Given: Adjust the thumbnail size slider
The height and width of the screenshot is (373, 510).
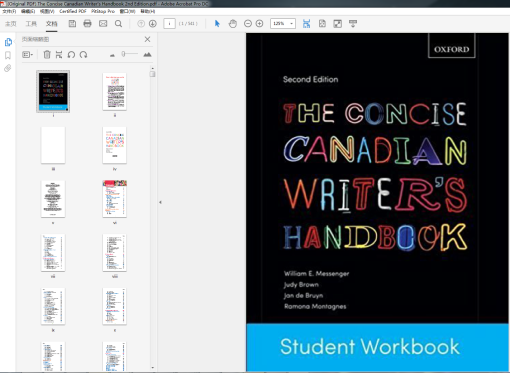Looking at the screenshot, I should (129, 54).
